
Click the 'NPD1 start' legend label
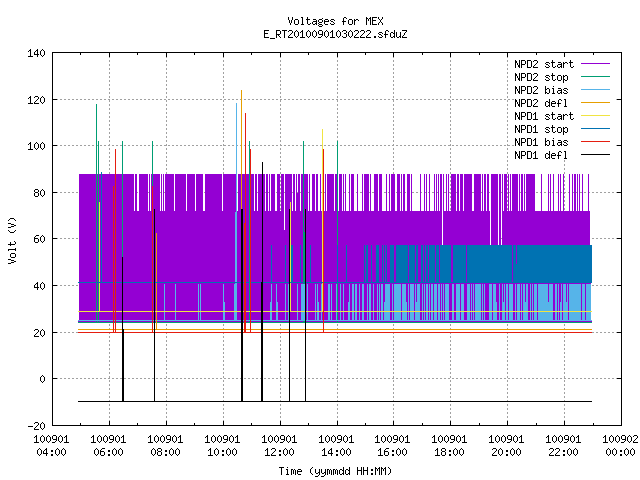tap(544, 116)
